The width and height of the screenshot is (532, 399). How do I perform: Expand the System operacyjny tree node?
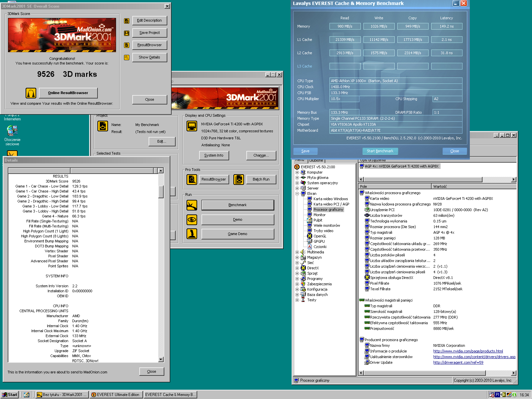click(297, 183)
